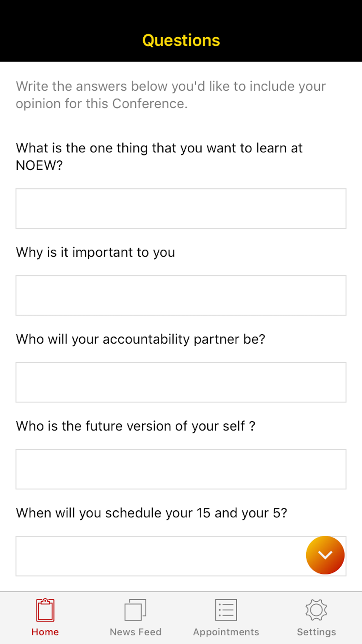
Task: Select the Home tab label
Action: [45, 632]
